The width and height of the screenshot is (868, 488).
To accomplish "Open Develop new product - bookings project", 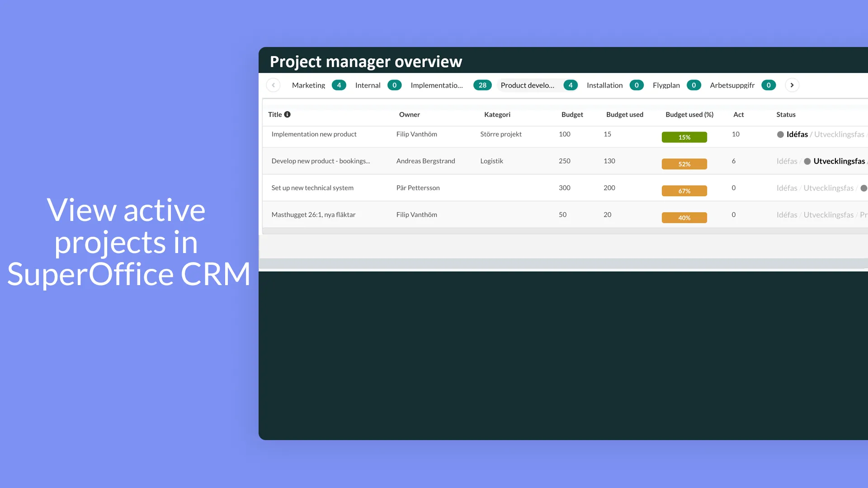I will 321,161.
